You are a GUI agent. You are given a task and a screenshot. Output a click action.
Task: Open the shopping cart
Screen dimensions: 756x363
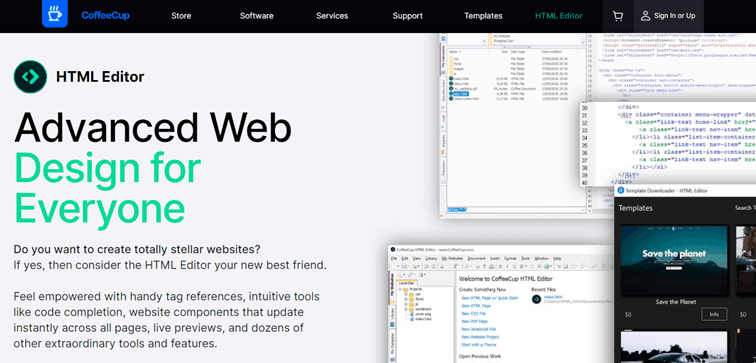pyautogui.click(x=617, y=16)
